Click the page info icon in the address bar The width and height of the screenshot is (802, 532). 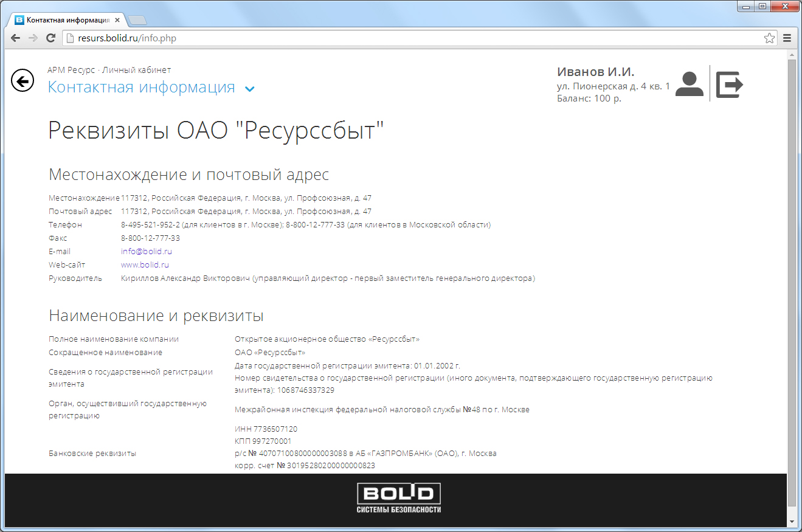pos(70,38)
